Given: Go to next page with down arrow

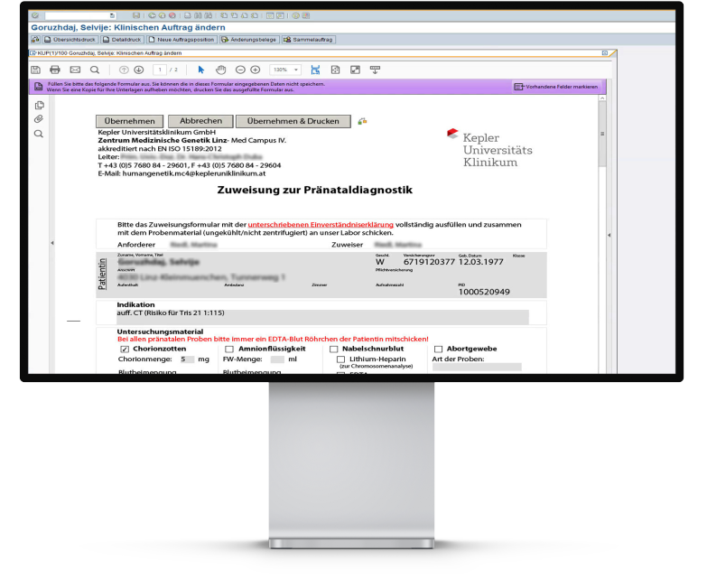Looking at the screenshot, I should coord(139,70).
